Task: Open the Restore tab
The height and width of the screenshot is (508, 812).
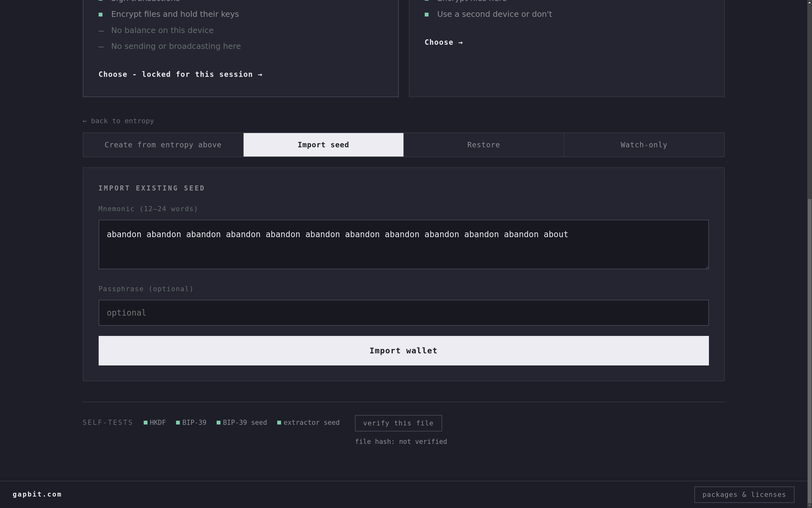Action: (484, 145)
